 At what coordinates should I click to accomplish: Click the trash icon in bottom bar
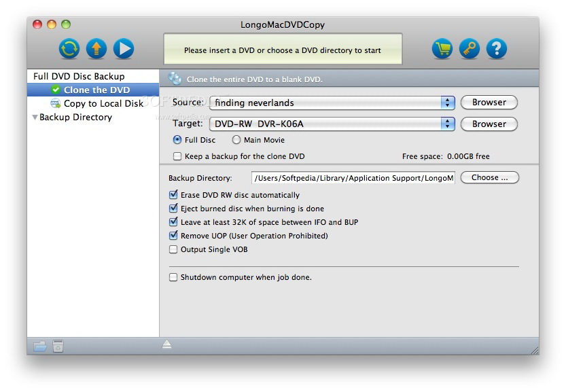pos(58,346)
